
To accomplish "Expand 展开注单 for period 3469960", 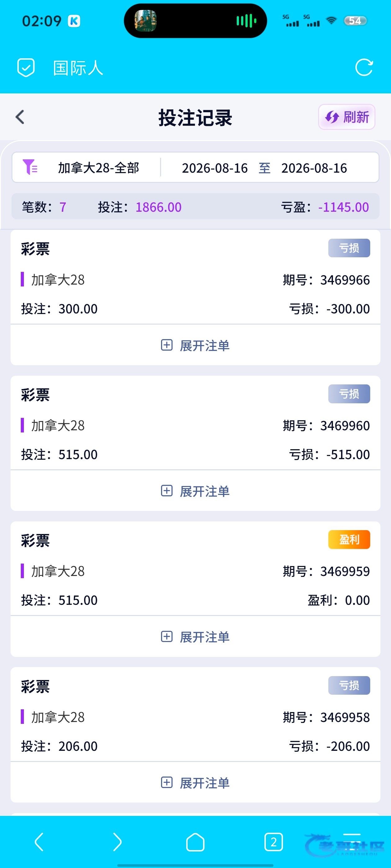I will 195,491.
